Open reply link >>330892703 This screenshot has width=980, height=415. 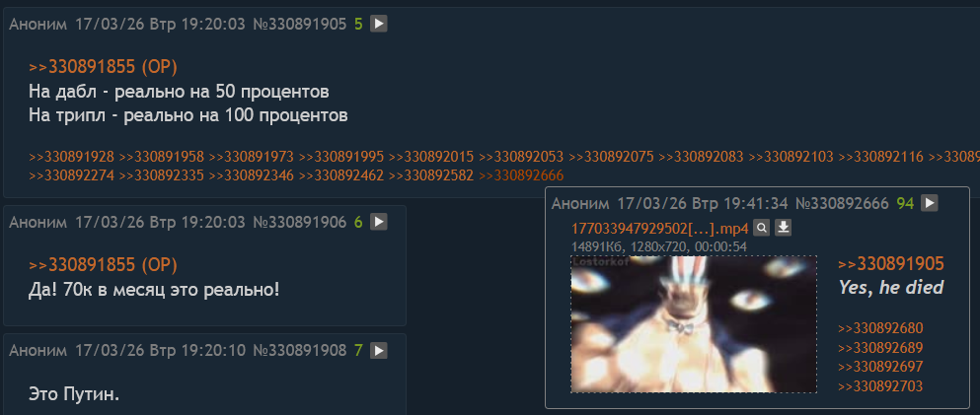click(880, 386)
